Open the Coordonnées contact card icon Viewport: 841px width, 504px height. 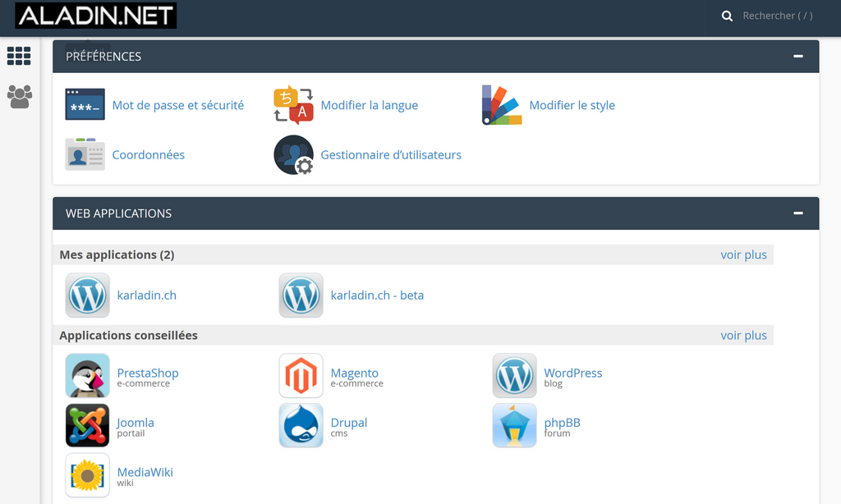pos(85,154)
